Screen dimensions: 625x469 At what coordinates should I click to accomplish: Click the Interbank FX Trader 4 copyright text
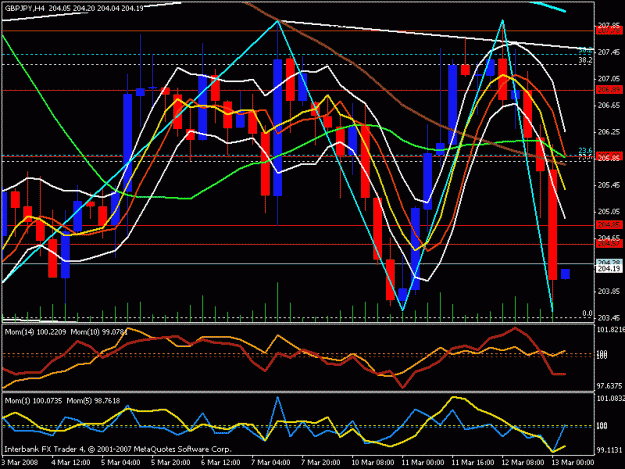pos(118,449)
